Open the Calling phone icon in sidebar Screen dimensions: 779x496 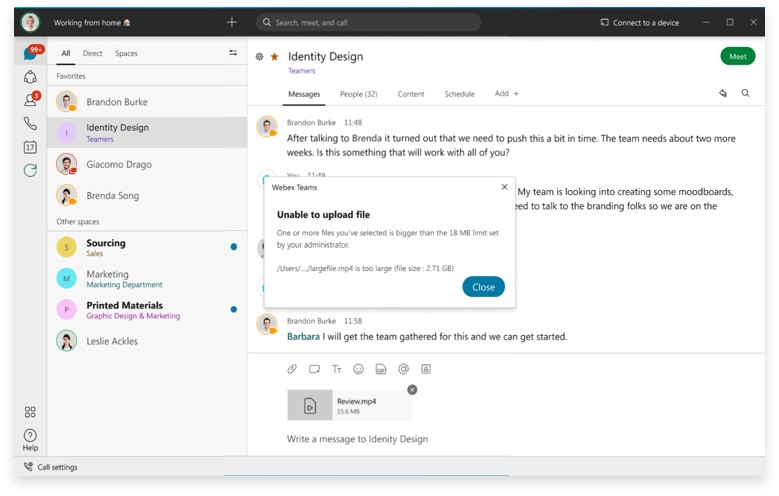coord(30,124)
